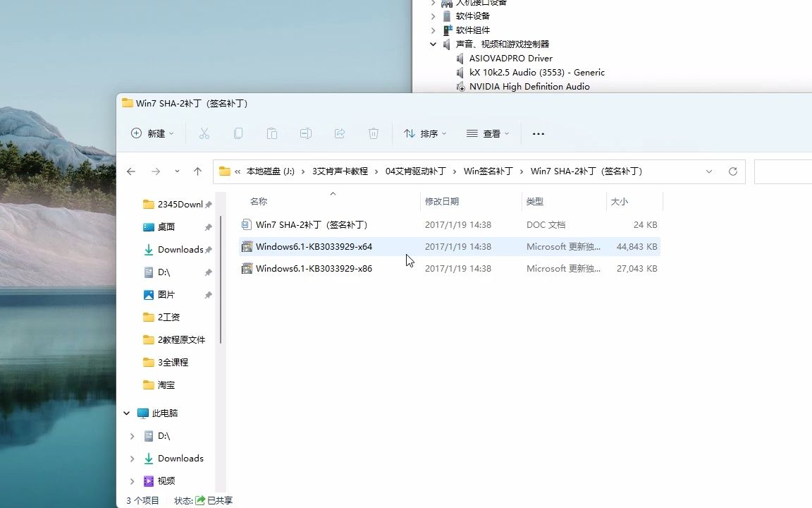This screenshot has width=812, height=508.
Task: Click the Delete icon on the toolbar
Action: 373,133
